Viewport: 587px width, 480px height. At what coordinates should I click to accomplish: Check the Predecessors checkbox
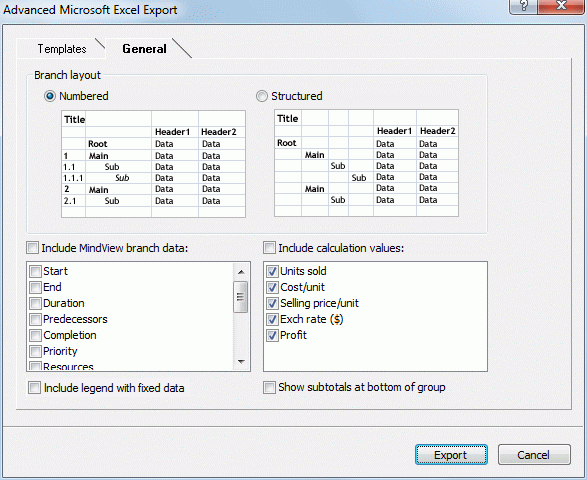[x=36, y=319]
